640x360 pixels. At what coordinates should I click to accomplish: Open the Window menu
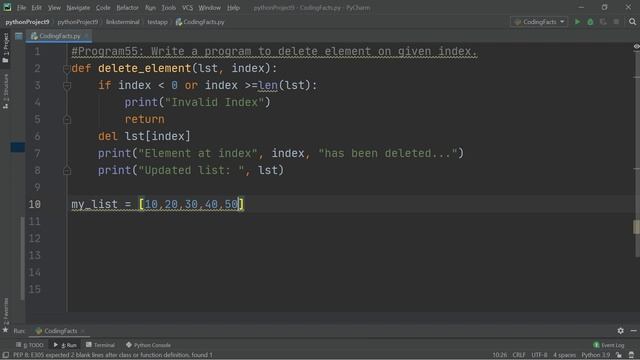[x=209, y=8]
